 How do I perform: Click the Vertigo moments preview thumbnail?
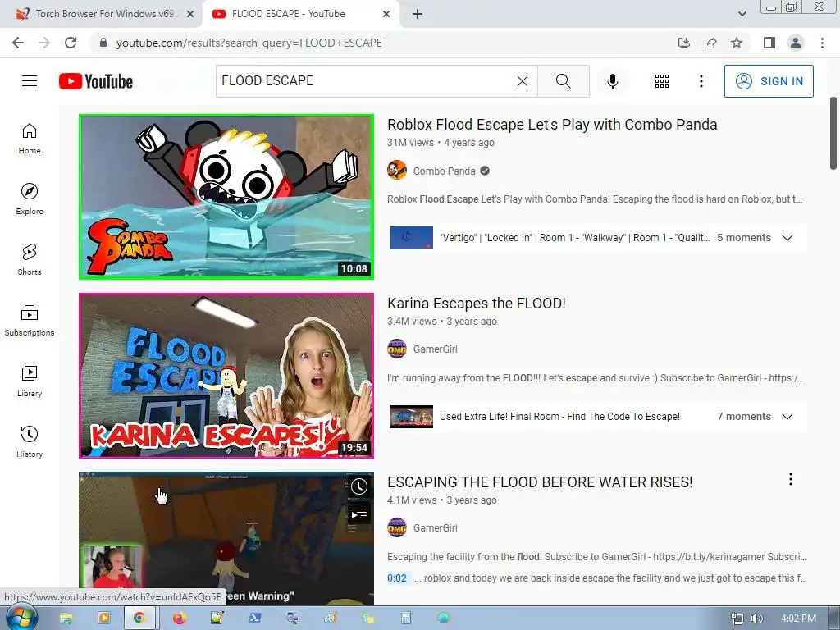412,238
